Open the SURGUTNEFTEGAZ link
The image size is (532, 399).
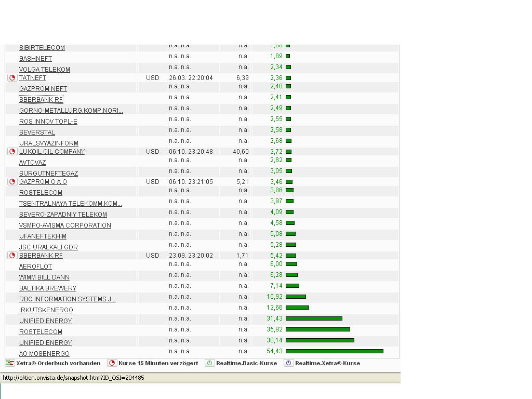48,173
